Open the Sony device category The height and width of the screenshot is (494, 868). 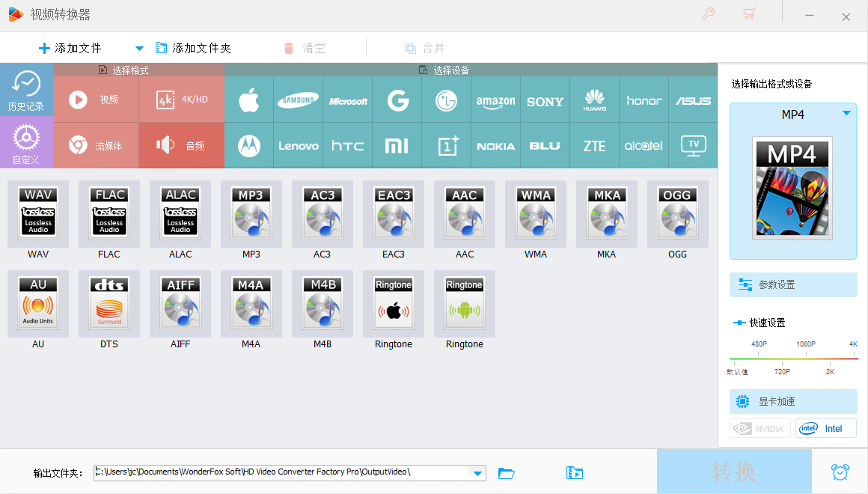click(545, 100)
